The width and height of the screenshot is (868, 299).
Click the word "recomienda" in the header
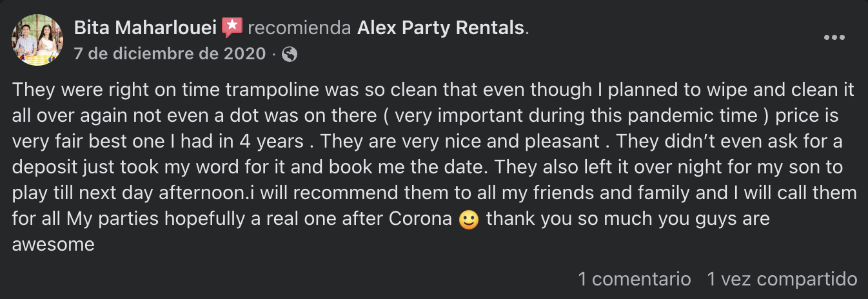[299, 28]
